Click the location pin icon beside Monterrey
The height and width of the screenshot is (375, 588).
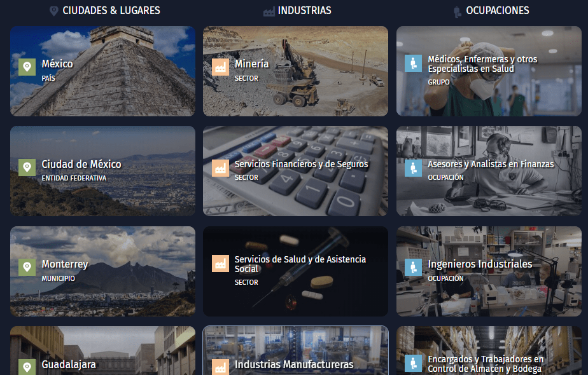27,267
